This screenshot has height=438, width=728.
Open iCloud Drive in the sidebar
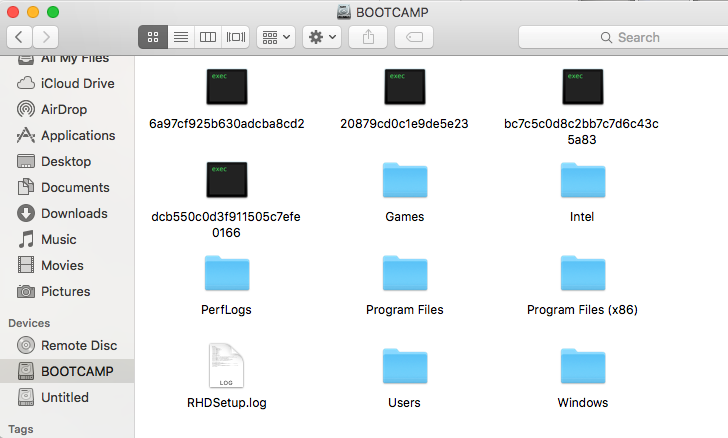[x=67, y=83]
